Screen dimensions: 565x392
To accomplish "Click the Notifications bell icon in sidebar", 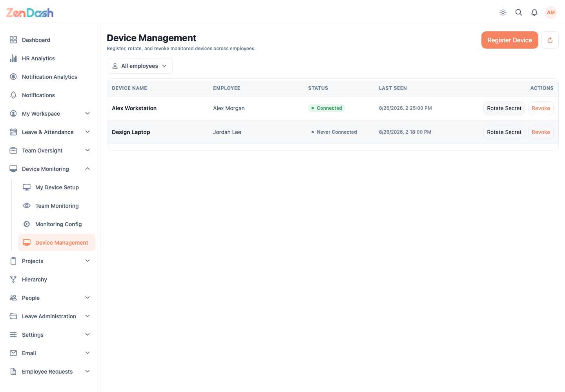I will pos(13,95).
